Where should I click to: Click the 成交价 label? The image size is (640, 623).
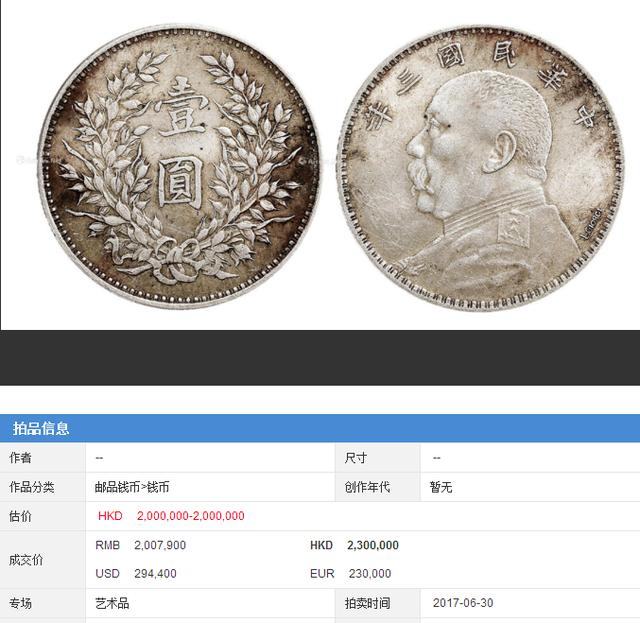click(26, 560)
